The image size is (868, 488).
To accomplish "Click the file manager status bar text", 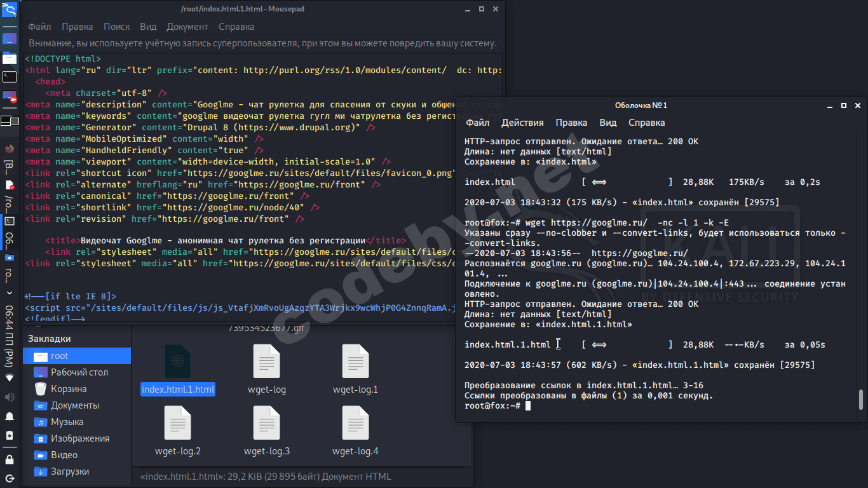I will point(266,477).
